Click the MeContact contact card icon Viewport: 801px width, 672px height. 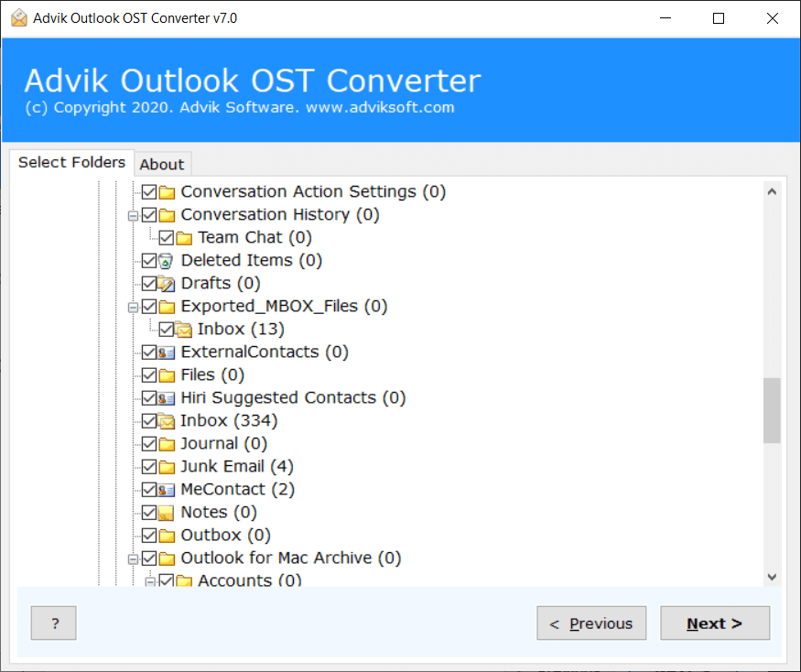[167, 490]
